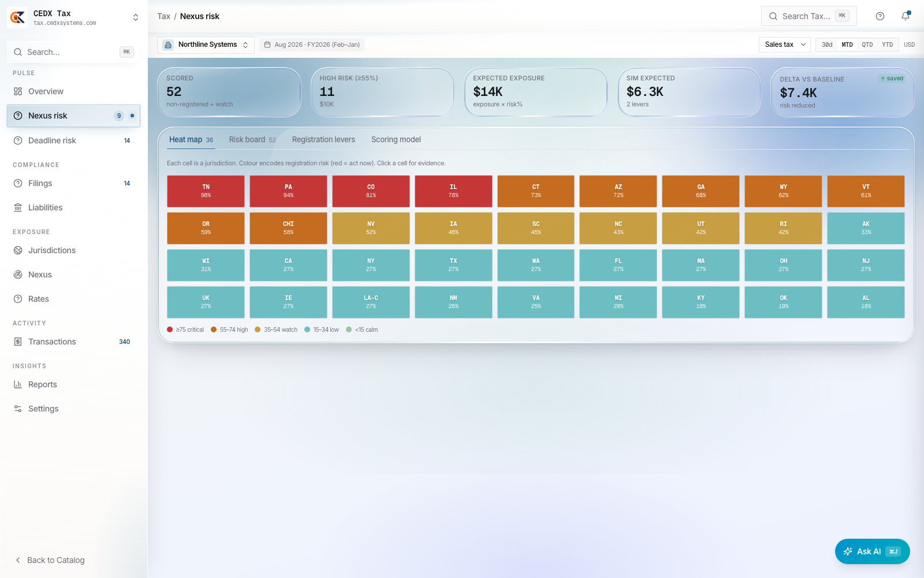Click the USD currency label

(x=909, y=45)
